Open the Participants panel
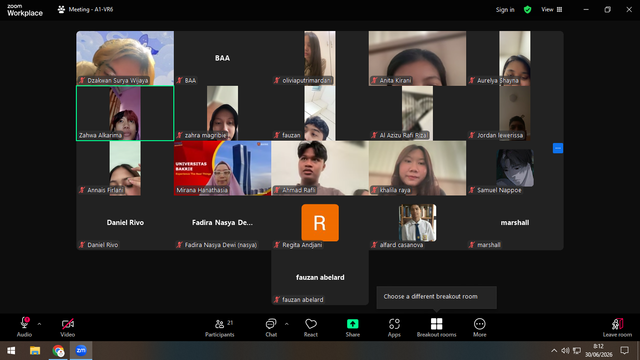Screen dimensions: 640x360 (x=220, y=327)
